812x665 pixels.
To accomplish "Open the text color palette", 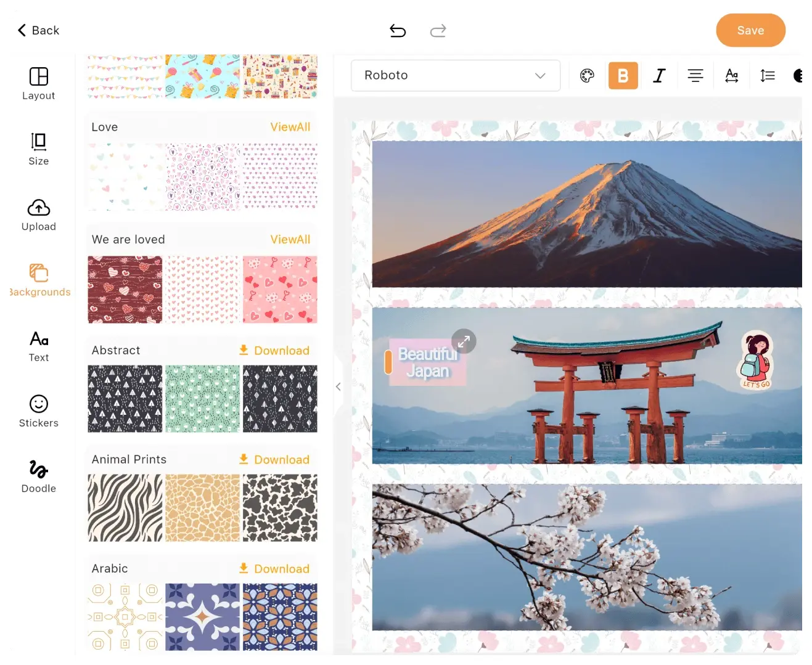I will [x=586, y=75].
